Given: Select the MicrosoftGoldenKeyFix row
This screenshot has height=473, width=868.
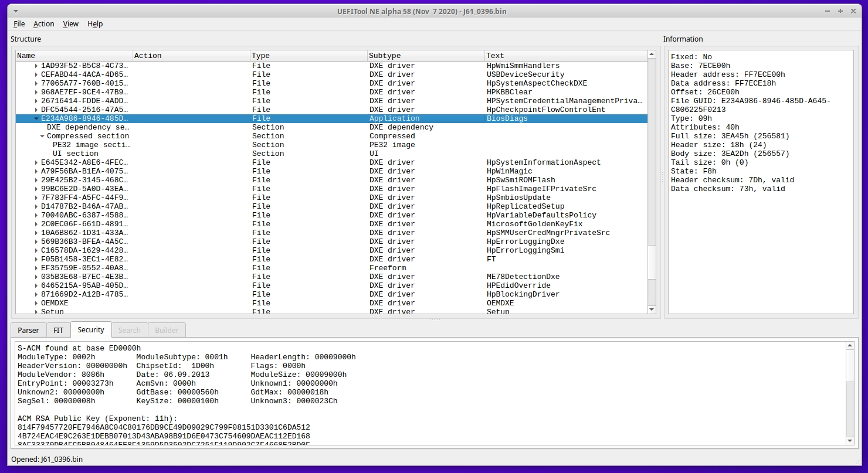Looking at the screenshot, I should (x=331, y=224).
